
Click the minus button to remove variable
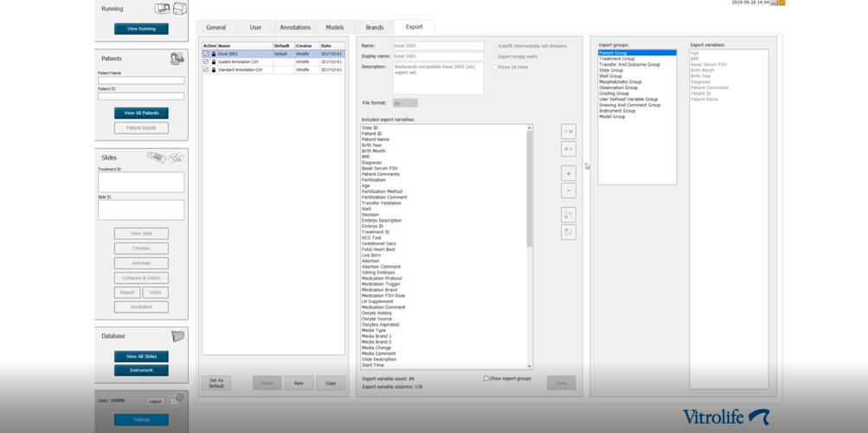569,191
